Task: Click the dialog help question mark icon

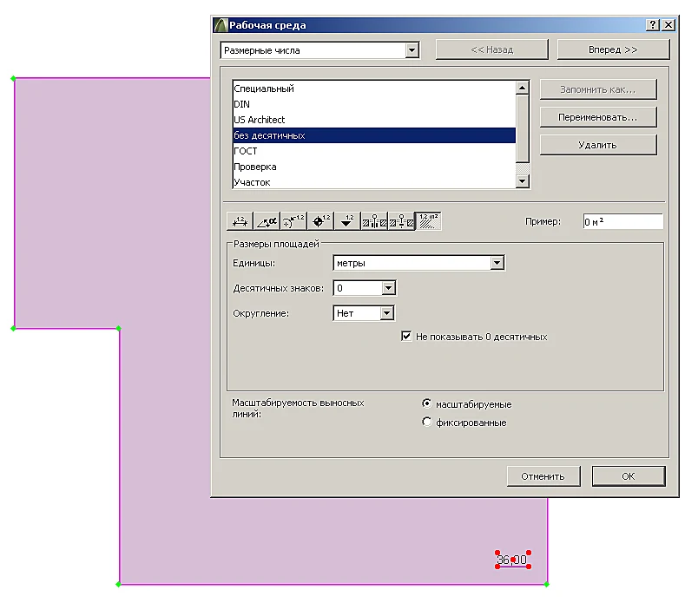Action: point(652,25)
